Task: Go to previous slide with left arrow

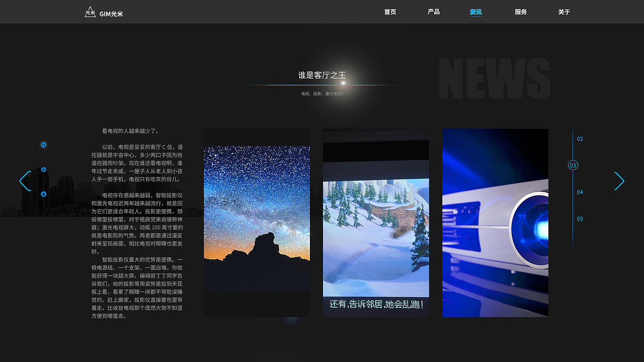Action: point(25,181)
